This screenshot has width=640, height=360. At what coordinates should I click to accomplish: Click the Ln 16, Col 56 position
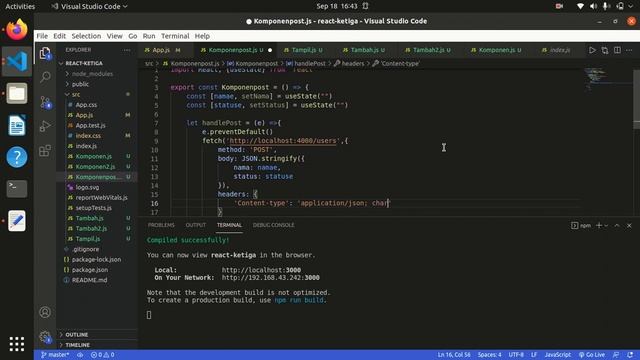pos(454,355)
